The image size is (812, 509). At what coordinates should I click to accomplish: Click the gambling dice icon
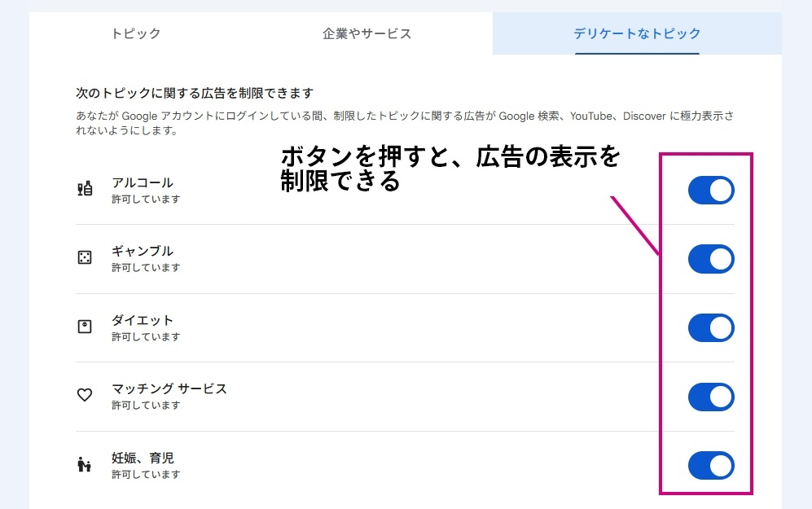point(85,258)
